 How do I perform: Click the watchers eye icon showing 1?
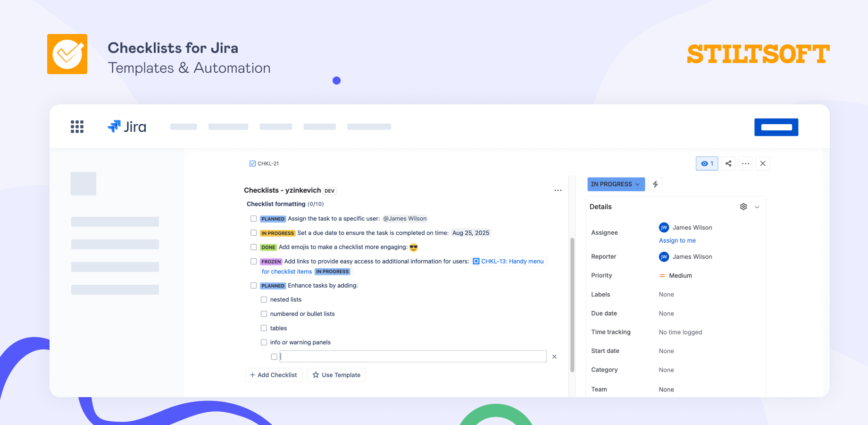click(x=707, y=163)
